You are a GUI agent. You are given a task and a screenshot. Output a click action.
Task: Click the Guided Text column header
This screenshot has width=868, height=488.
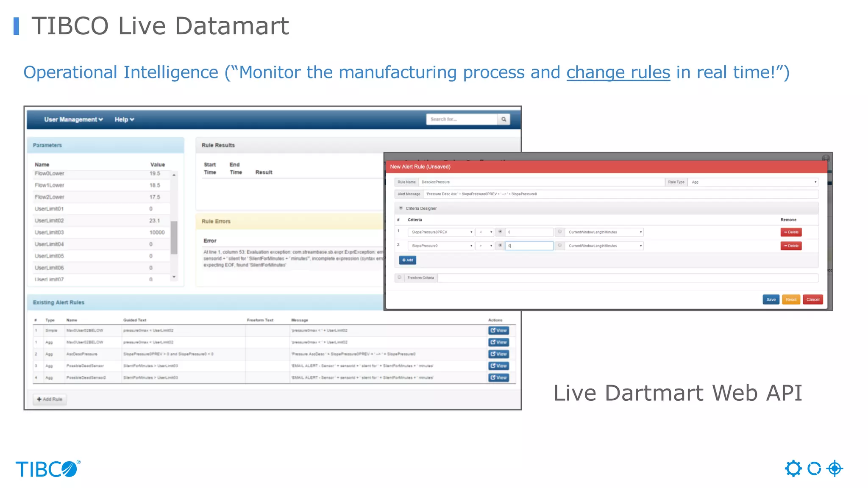(135, 320)
